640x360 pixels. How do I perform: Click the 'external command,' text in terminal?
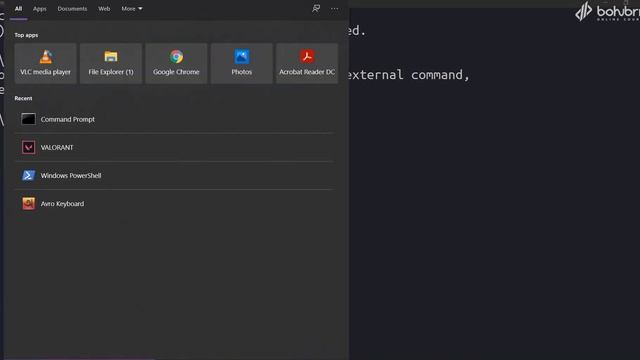coord(409,75)
